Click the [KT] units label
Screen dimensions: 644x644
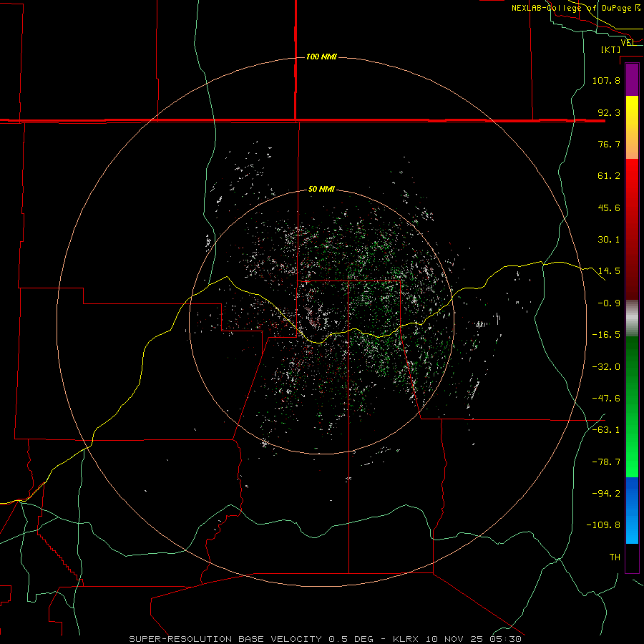(x=611, y=49)
